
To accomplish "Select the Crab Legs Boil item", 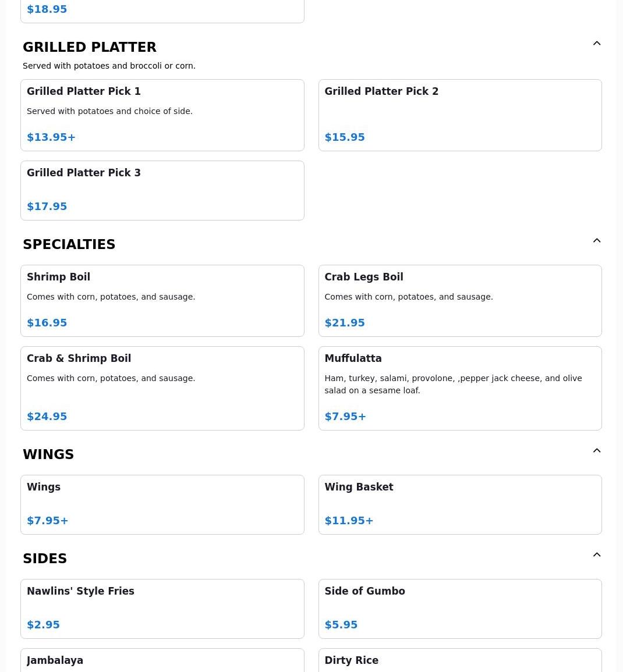I will (x=460, y=301).
